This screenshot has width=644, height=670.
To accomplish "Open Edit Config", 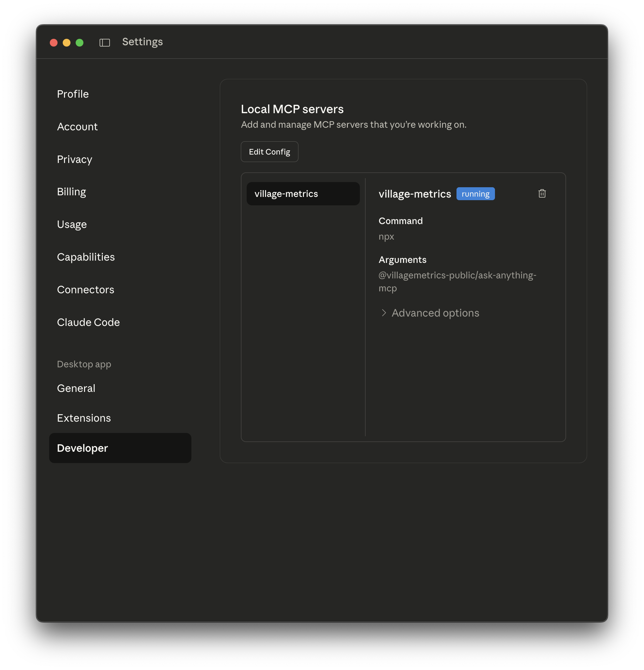I will 269,151.
